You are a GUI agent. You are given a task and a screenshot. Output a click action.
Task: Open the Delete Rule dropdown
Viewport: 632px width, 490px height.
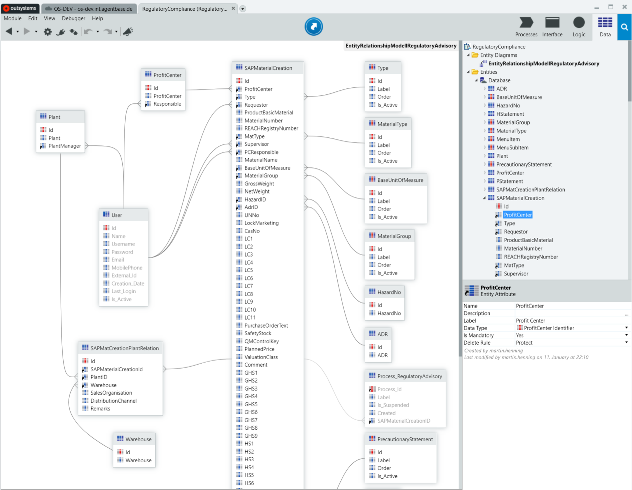coord(626,341)
